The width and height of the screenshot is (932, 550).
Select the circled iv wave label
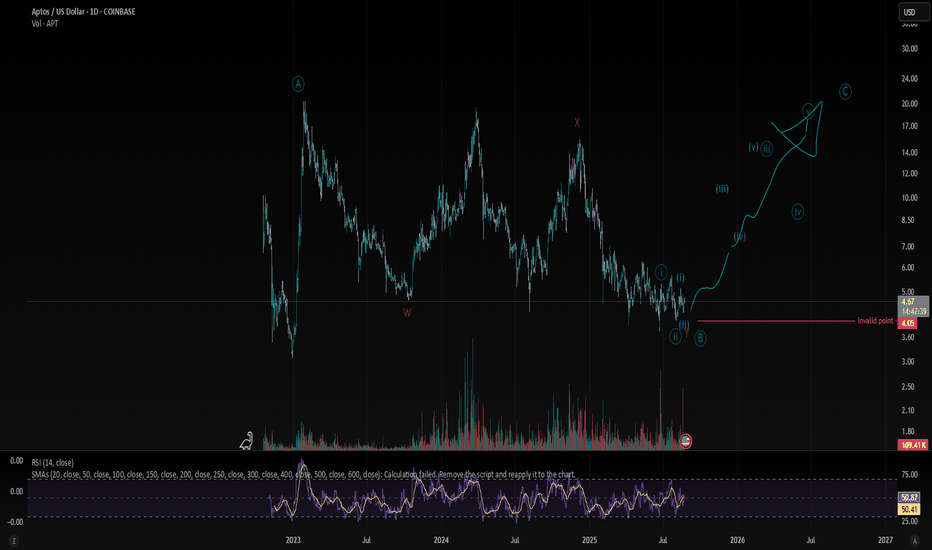point(798,211)
